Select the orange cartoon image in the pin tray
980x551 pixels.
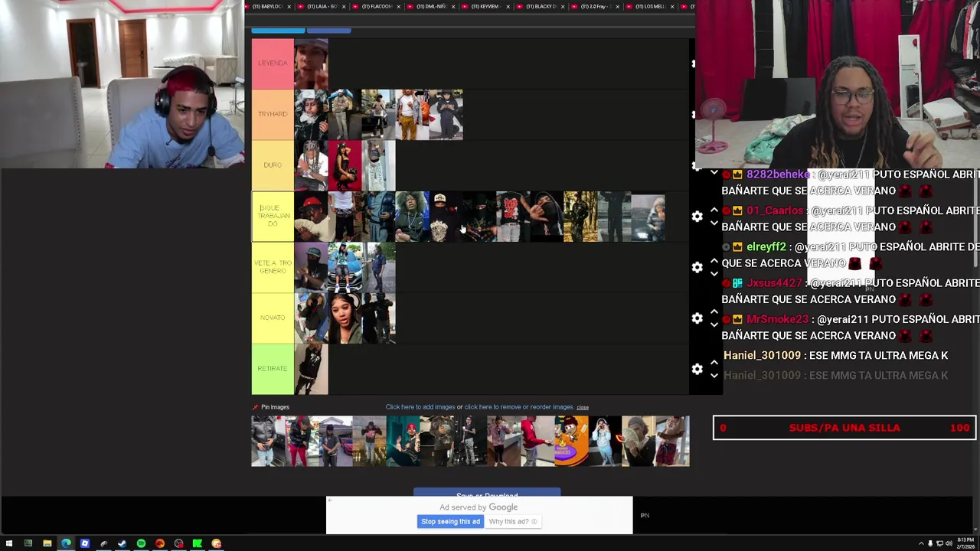571,442
